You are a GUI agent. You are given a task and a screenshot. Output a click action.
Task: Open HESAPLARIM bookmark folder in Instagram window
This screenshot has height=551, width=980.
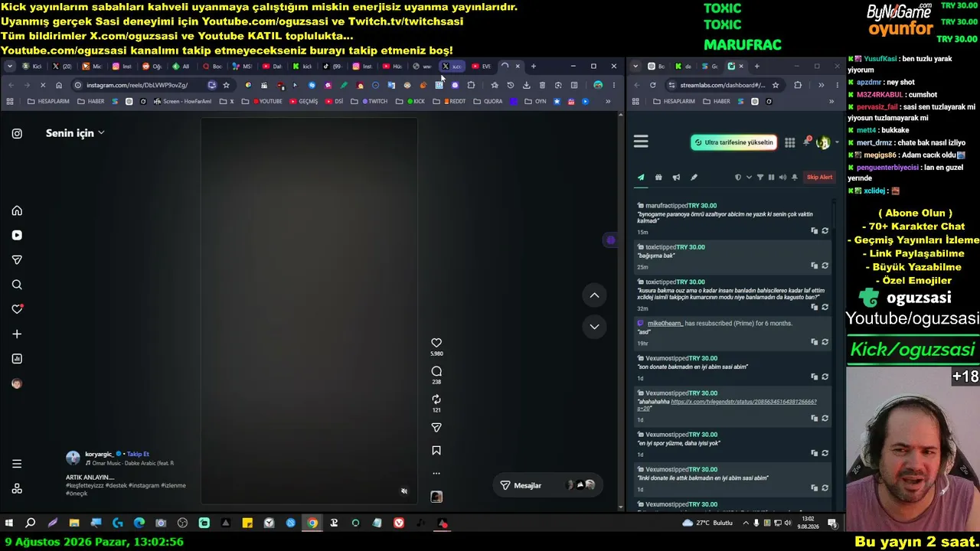48,101
